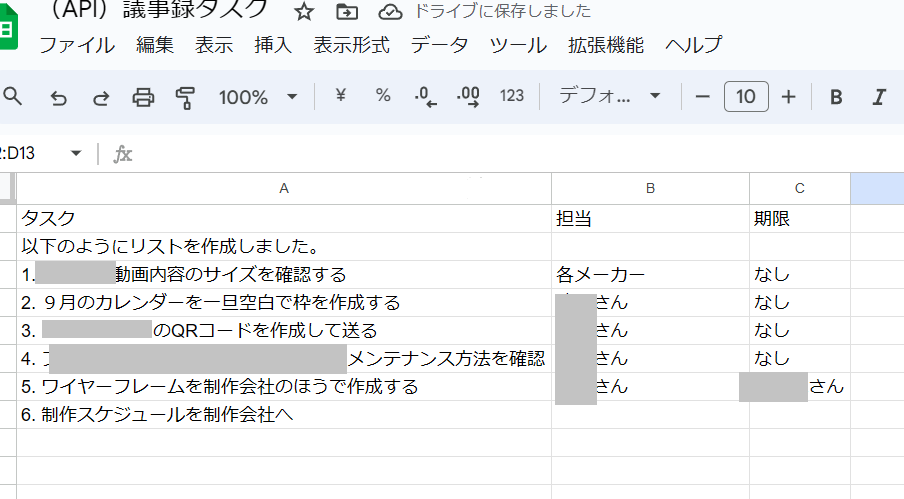The image size is (904, 499).
Task: Open the 挿入 menu
Action: coord(273,45)
